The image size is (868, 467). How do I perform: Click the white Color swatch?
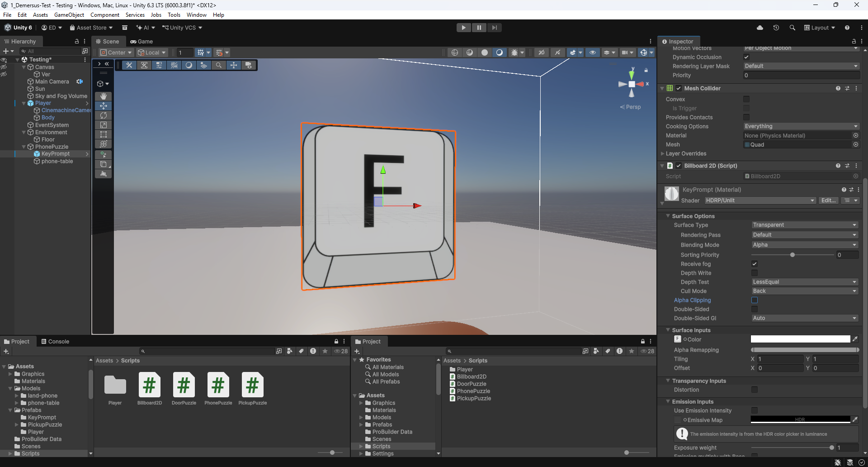coord(800,339)
